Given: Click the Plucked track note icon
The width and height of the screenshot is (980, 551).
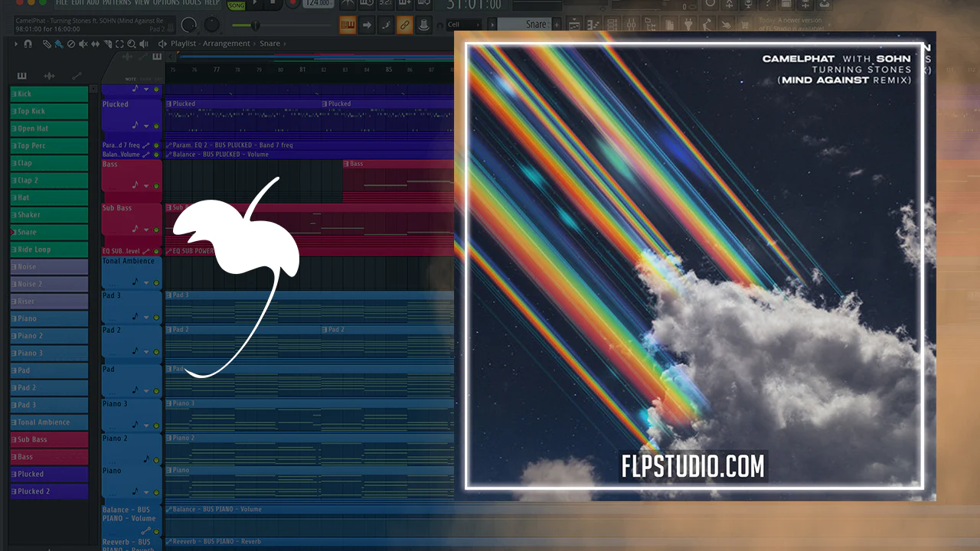Looking at the screenshot, I should pyautogui.click(x=136, y=125).
